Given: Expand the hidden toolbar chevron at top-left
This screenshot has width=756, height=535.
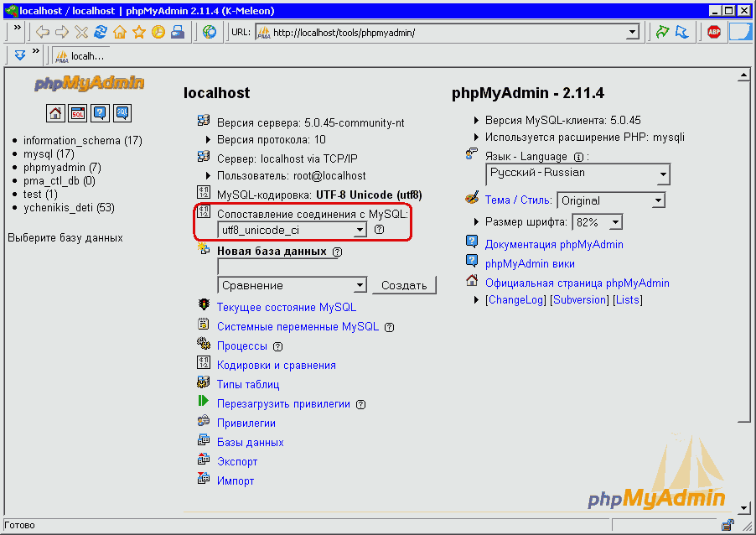Looking at the screenshot, I should coord(17,28).
